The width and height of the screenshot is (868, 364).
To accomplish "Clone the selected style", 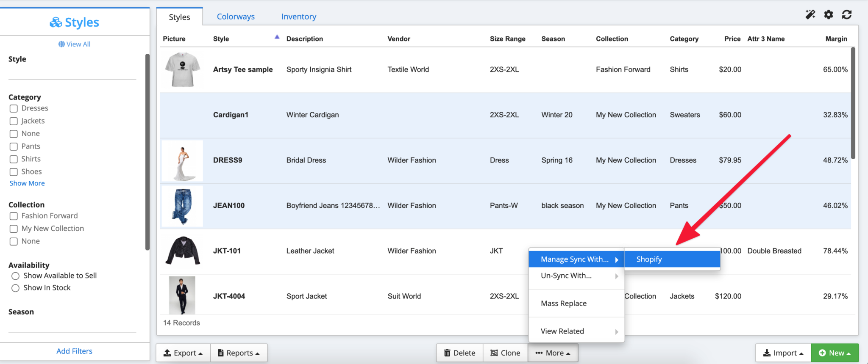I will point(505,353).
